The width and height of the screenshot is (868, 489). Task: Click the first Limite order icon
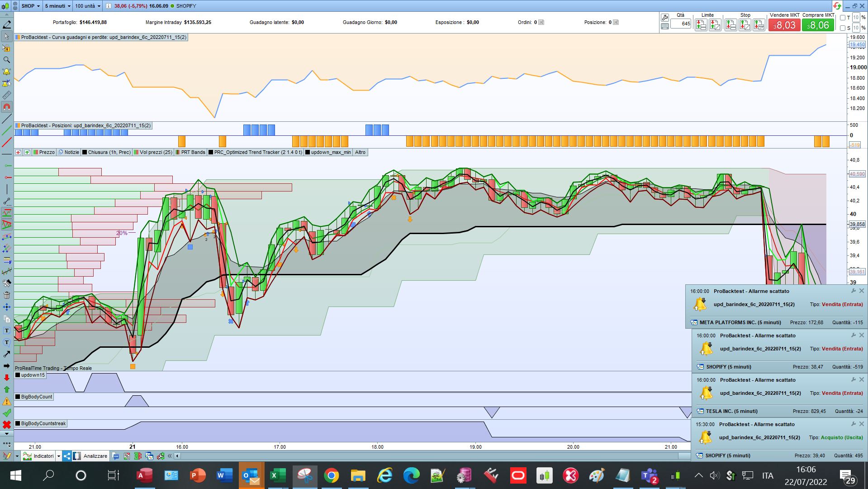[701, 25]
